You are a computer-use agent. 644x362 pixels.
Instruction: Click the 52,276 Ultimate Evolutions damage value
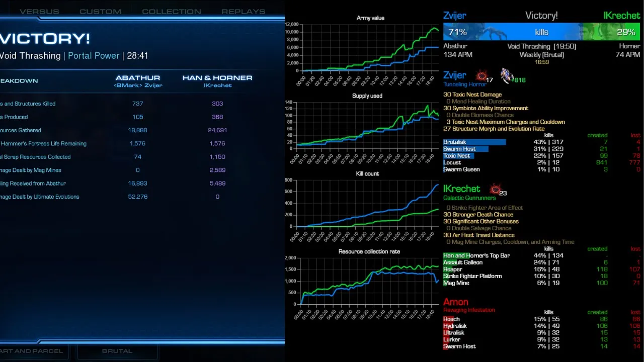pos(138,197)
